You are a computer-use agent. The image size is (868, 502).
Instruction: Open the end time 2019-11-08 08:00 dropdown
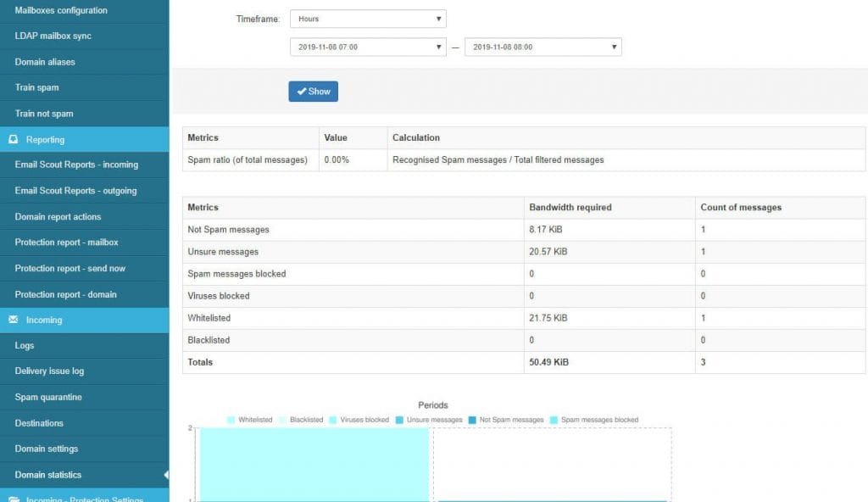coord(543,47)
